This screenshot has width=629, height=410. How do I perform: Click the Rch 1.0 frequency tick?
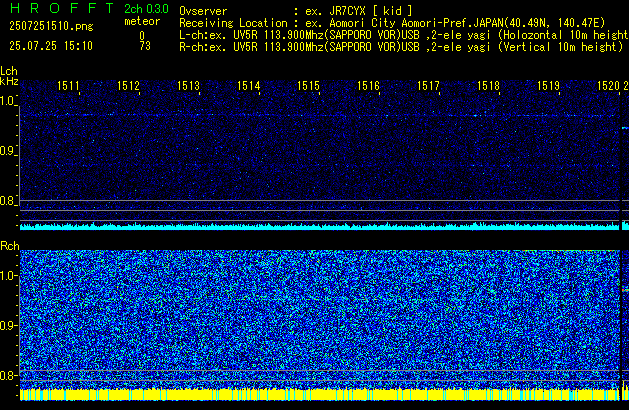[x=8, y=276]
